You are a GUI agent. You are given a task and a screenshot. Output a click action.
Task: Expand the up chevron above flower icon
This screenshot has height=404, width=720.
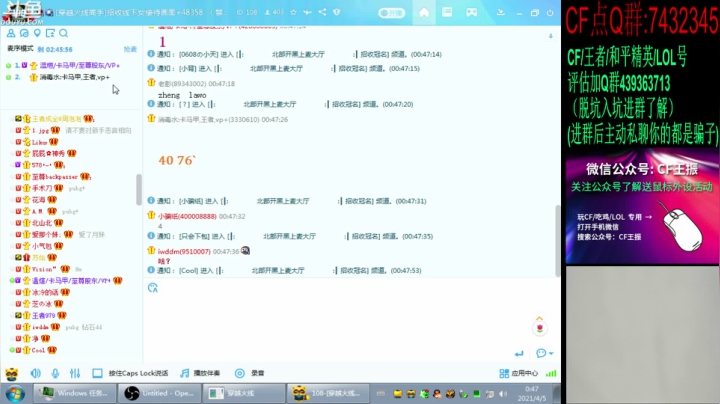(540, 318)
